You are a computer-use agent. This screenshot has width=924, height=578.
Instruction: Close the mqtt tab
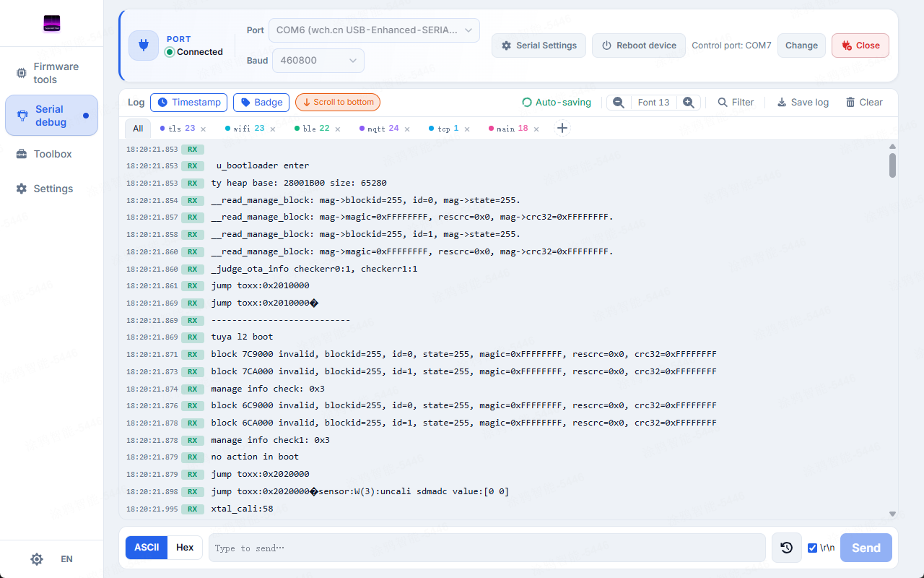(x=407, y=129)
